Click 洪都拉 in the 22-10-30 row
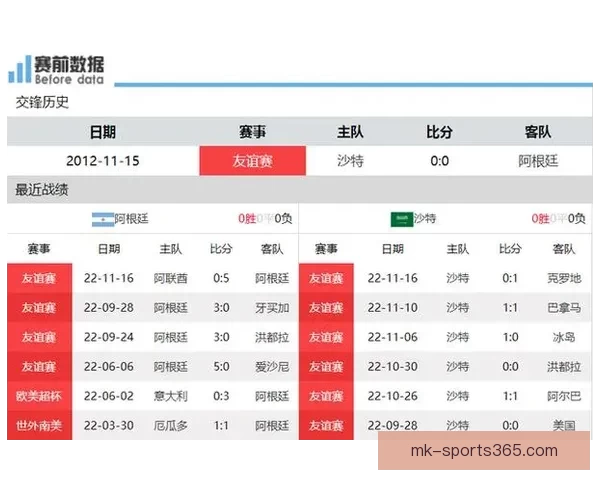Image resolution: width=600 pixels, height=480 pixels. tap(564, 367)
